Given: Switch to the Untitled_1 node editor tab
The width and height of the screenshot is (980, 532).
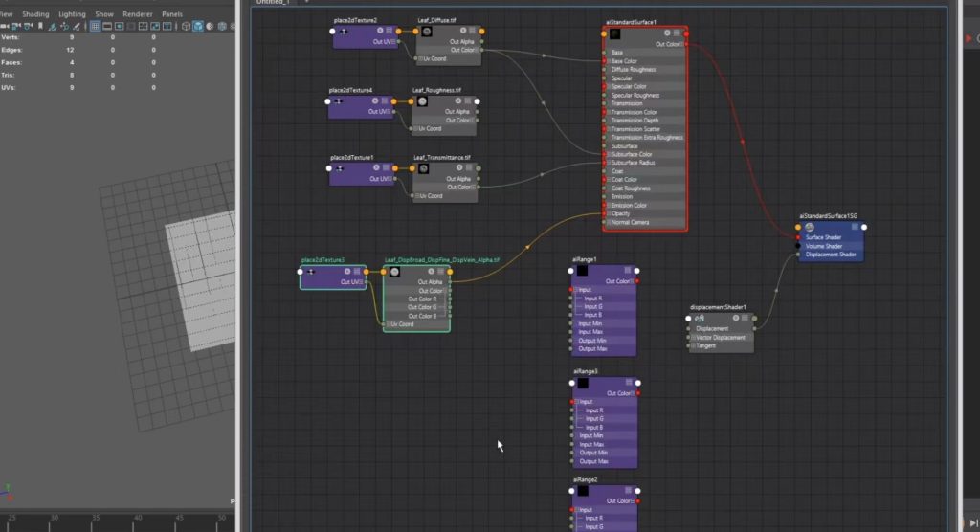Looking at the screenshot, I should pyautogui.click(x=273, y=2).
